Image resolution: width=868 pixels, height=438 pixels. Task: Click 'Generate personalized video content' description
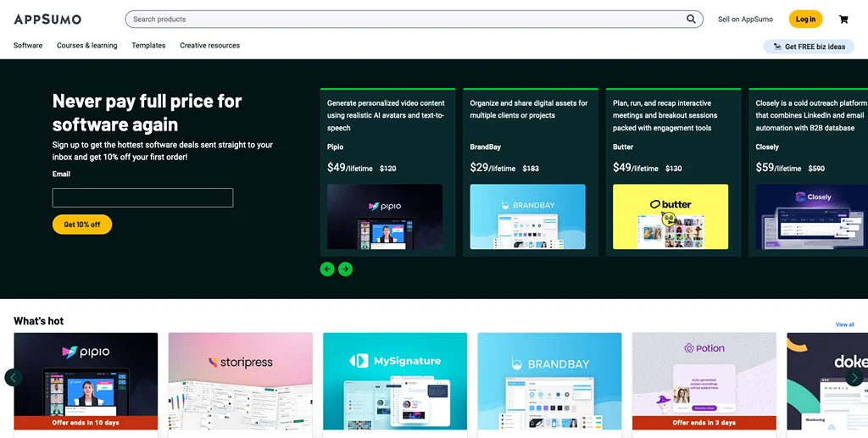[x=386, y=115]
